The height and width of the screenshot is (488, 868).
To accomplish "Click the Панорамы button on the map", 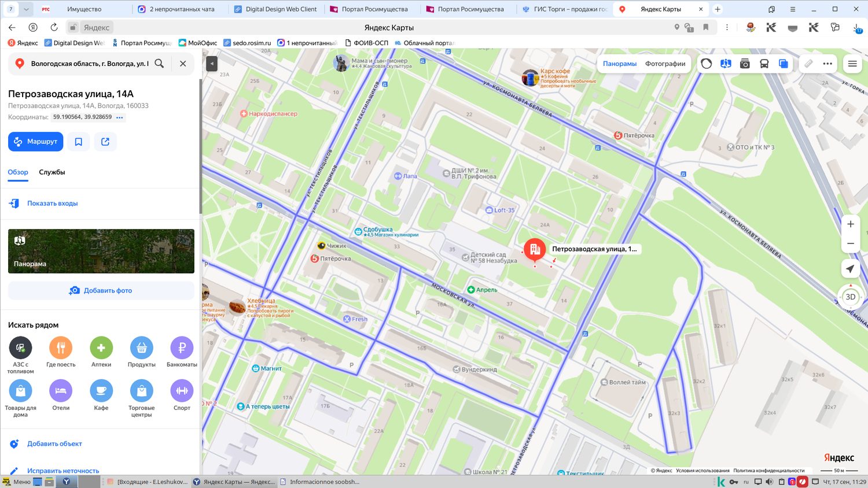I will (x=620, y=64).
